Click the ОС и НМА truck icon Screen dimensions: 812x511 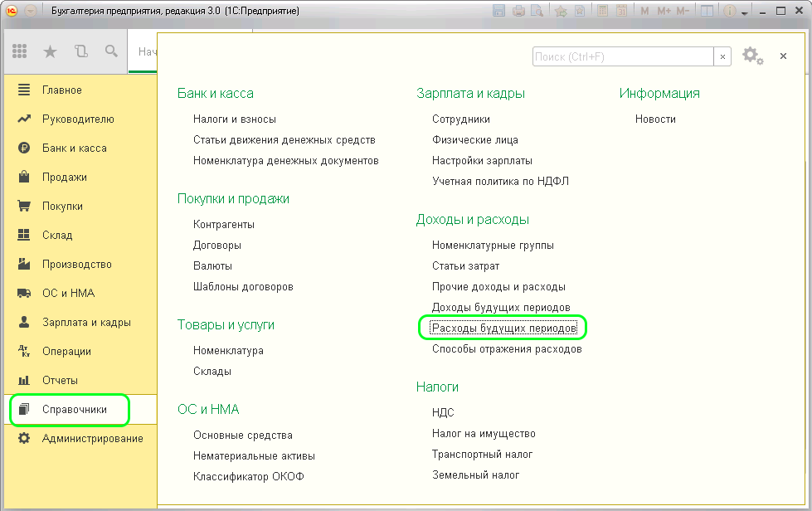[24, 294]
